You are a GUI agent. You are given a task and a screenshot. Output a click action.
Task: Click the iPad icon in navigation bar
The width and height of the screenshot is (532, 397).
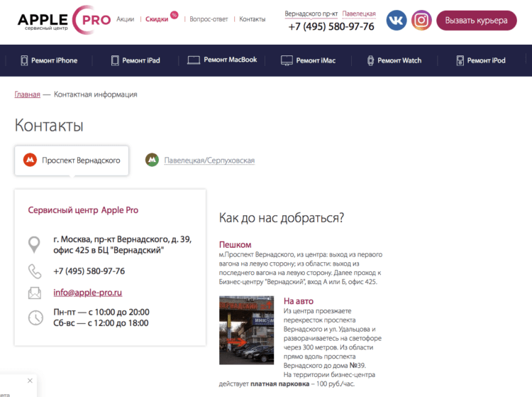[x=115, y=60]
